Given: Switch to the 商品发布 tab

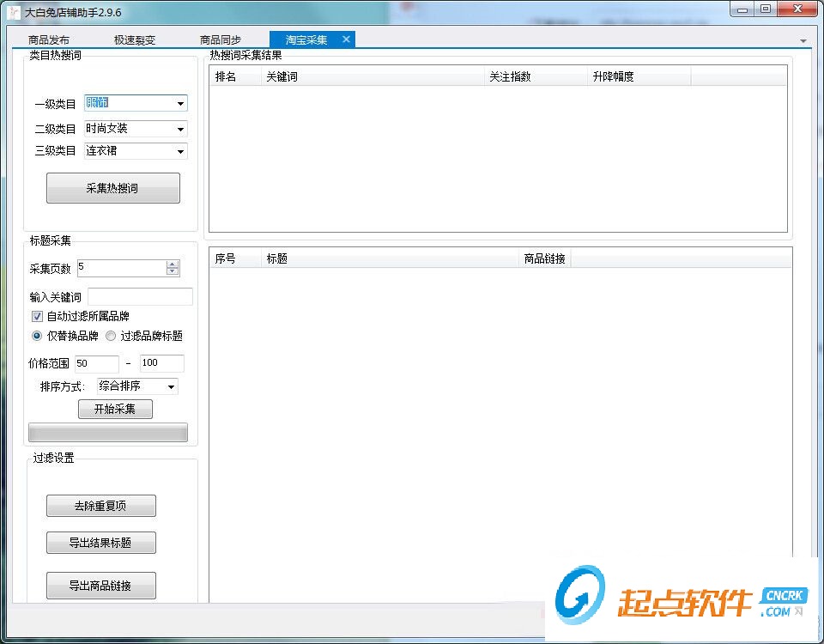Looking at the screenshot, I should point(49,40).
